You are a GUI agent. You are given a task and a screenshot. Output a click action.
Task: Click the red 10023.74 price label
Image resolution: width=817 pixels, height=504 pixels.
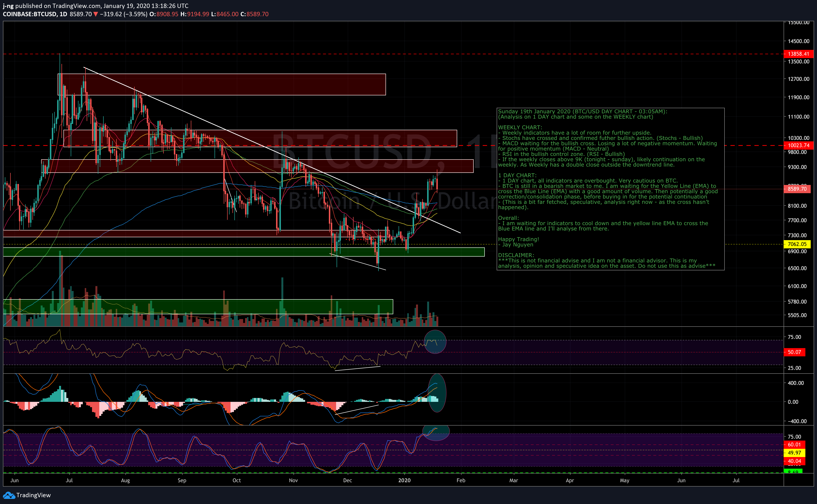click(798, 145)
